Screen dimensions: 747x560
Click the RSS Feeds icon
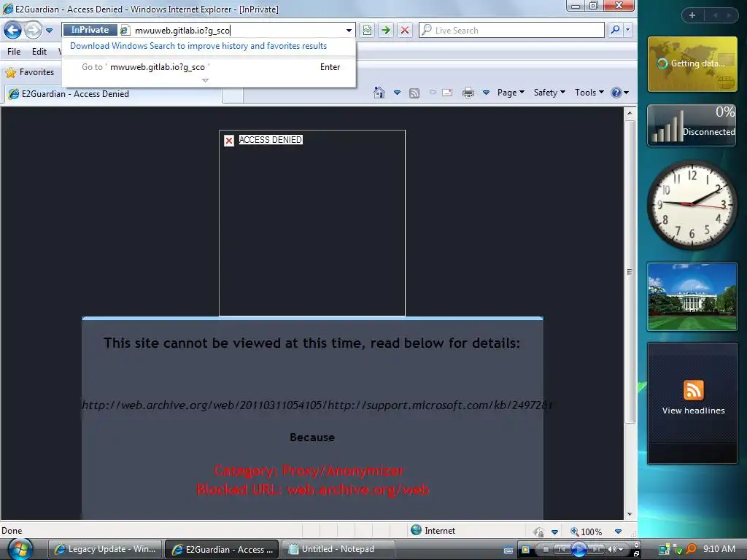click(414, 93)
